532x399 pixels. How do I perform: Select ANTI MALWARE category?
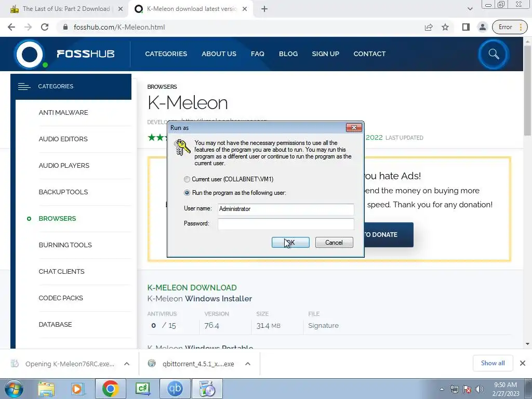tap(63, 112)
